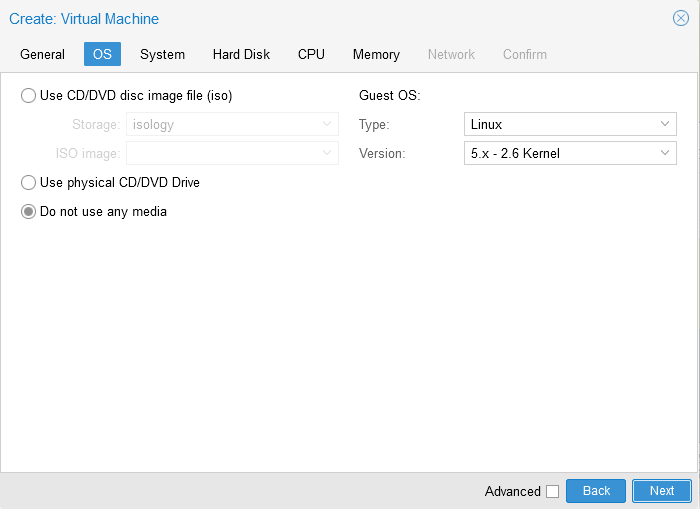Go to the Hard Disk tab
This screenshot has height=509, width=700.
(241, 54)
